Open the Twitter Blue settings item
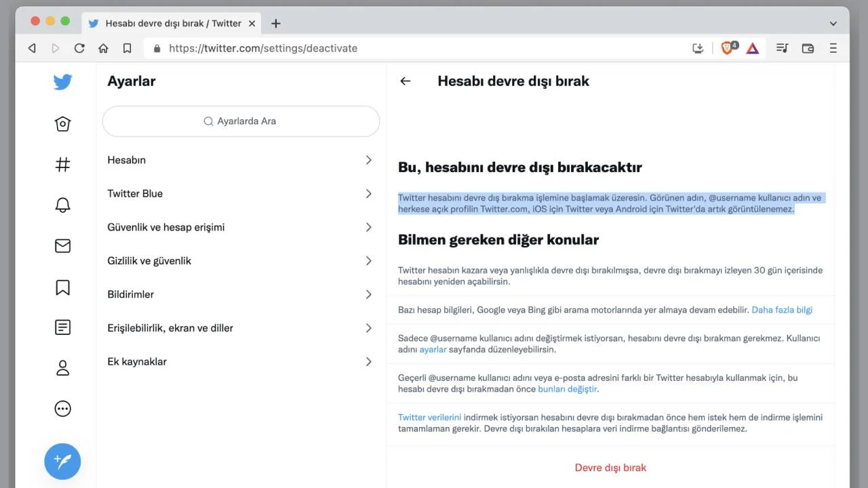The width and height of the screenshot is (868, 488). 241,194
